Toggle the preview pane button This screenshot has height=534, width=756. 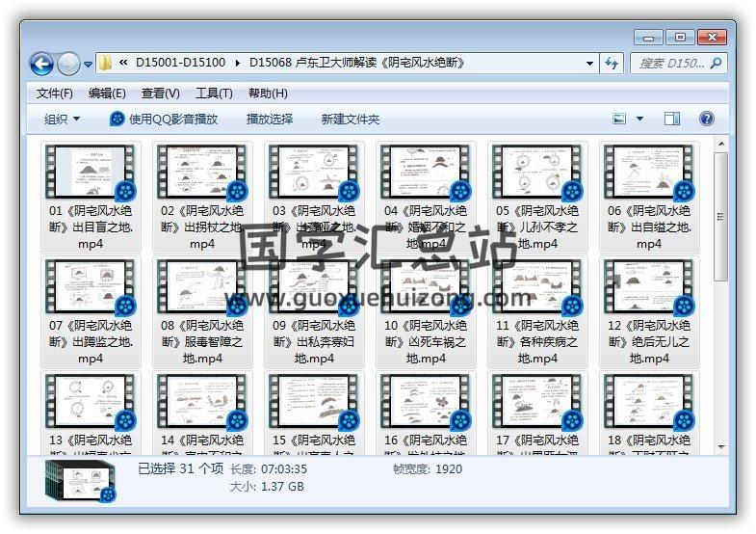pyautogui.click(x=672, y=119)
